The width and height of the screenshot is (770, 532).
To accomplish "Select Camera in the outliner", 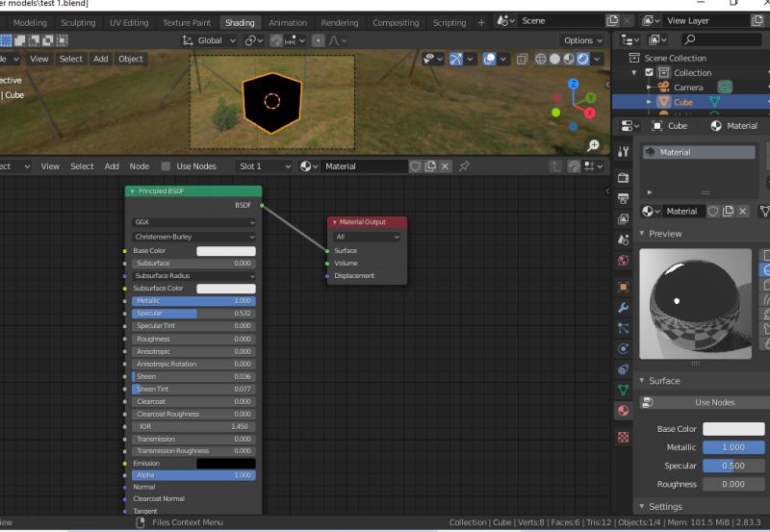I will tap(688, 88).
